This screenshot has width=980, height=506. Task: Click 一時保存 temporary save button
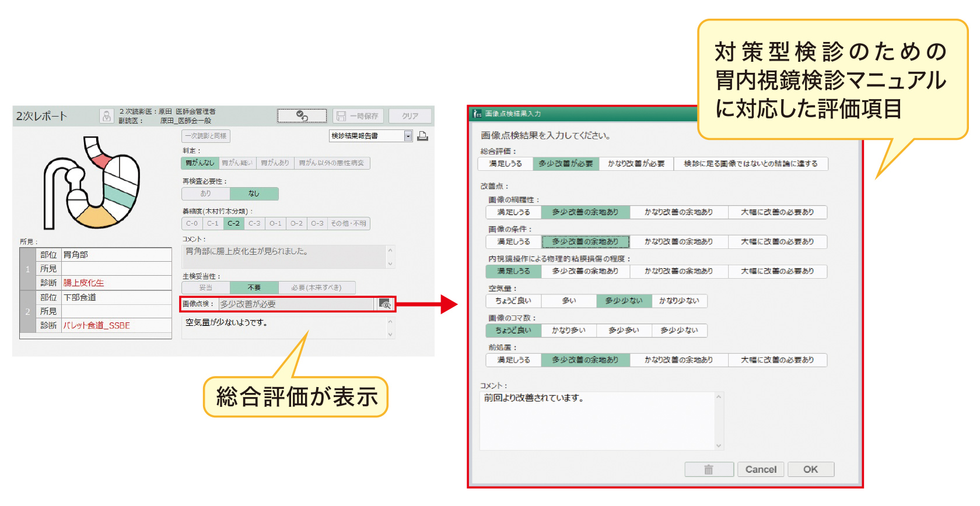click(358, 116)
